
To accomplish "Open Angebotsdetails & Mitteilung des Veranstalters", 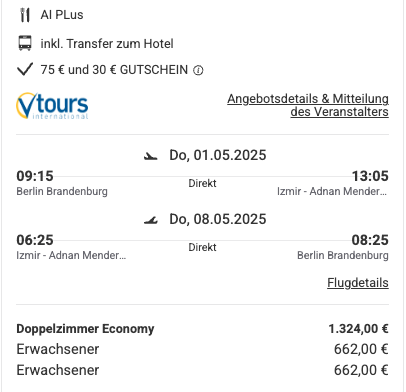I will [308, 105].
